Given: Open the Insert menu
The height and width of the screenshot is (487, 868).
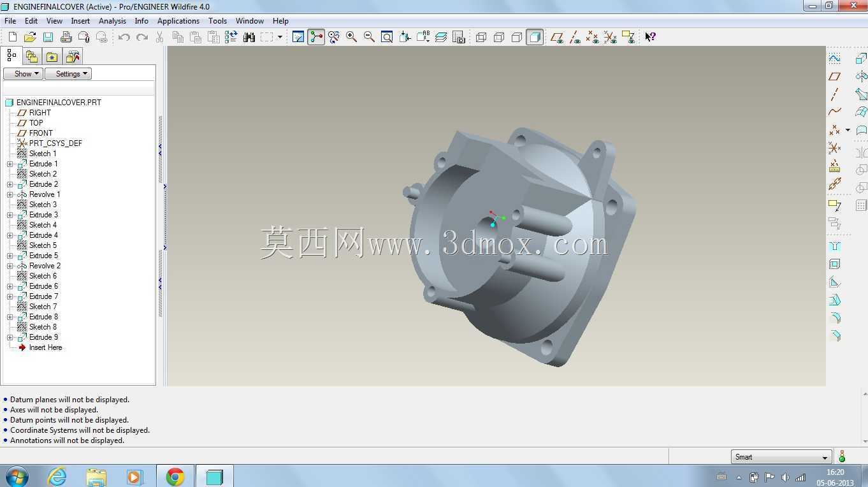Looking at the screenshot, I should point(80,21).
